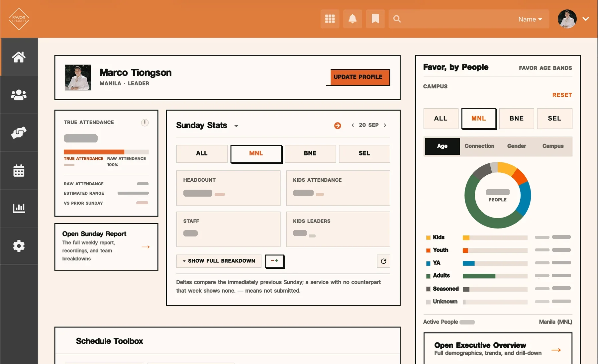Open Sunday Report card
The image size is (598, 364).
pyautogui.click(x=106, y=247)
